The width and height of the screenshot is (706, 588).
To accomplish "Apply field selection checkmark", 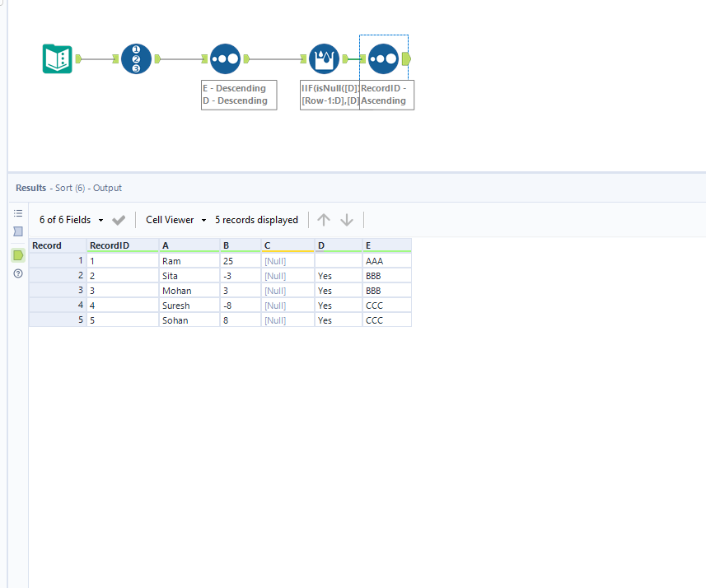I will click(119, 220).
